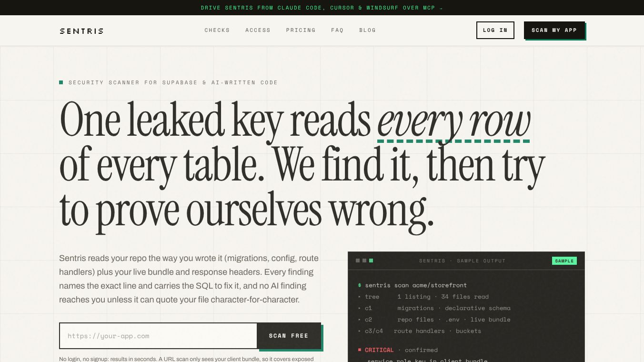
Task: Click the 'Security scanner for Supabase' tagline
Action: (x=169, y=82)
